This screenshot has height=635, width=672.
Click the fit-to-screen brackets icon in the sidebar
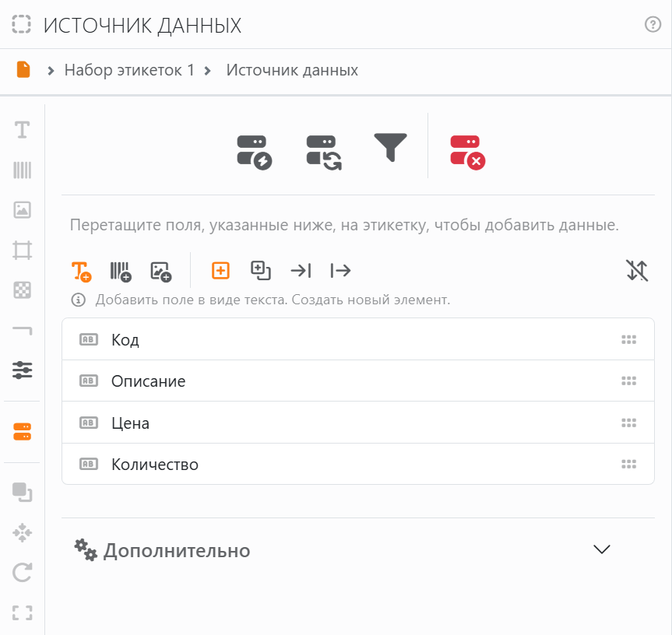(23, 612)
